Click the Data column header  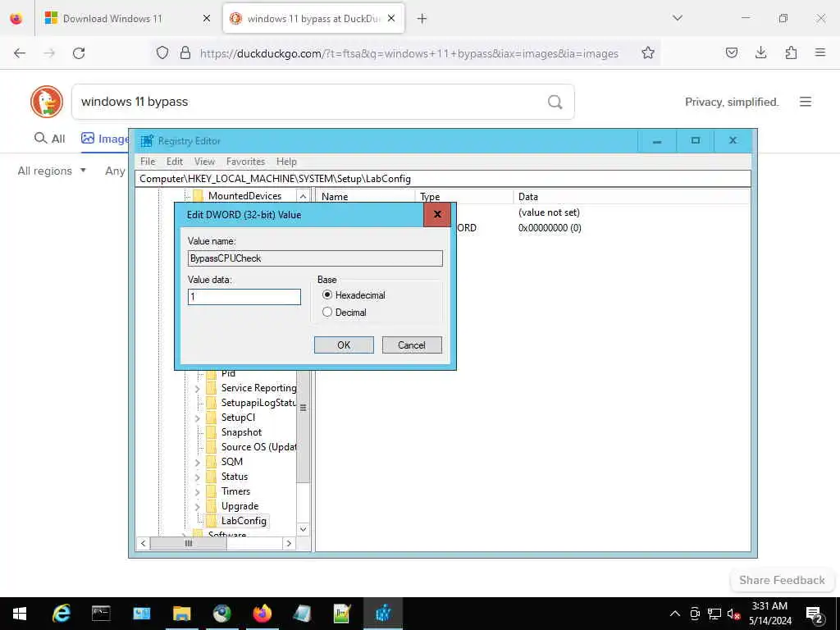(x=631, y=197)
